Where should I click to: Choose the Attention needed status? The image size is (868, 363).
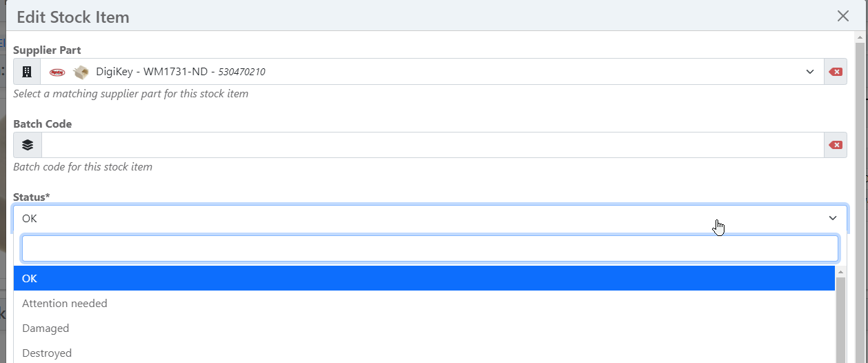[x=424, y=303]
